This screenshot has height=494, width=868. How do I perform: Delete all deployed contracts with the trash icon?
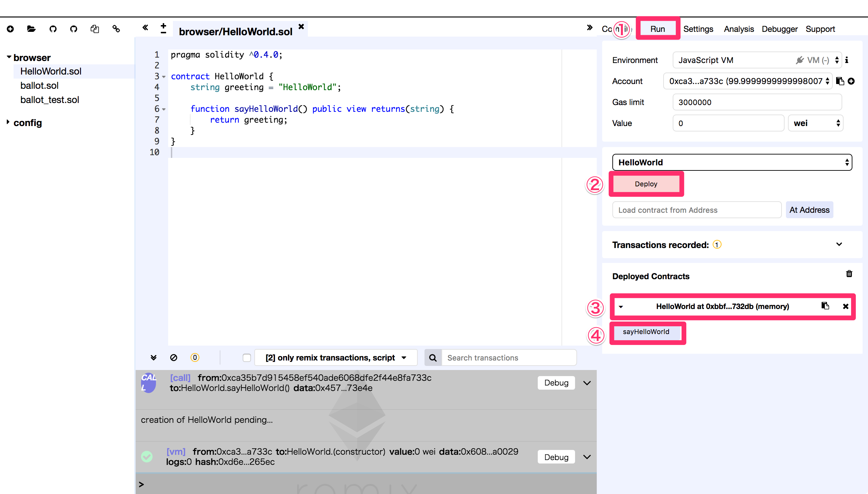849,274
